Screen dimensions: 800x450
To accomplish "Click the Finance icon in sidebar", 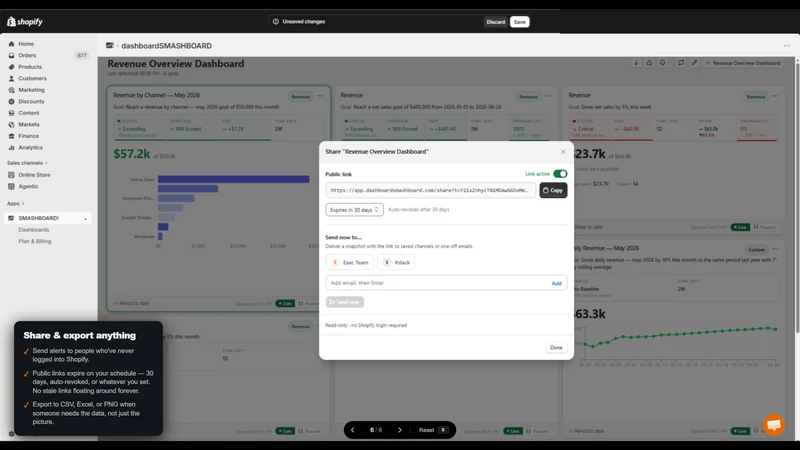I will click(x=11, y=136).
